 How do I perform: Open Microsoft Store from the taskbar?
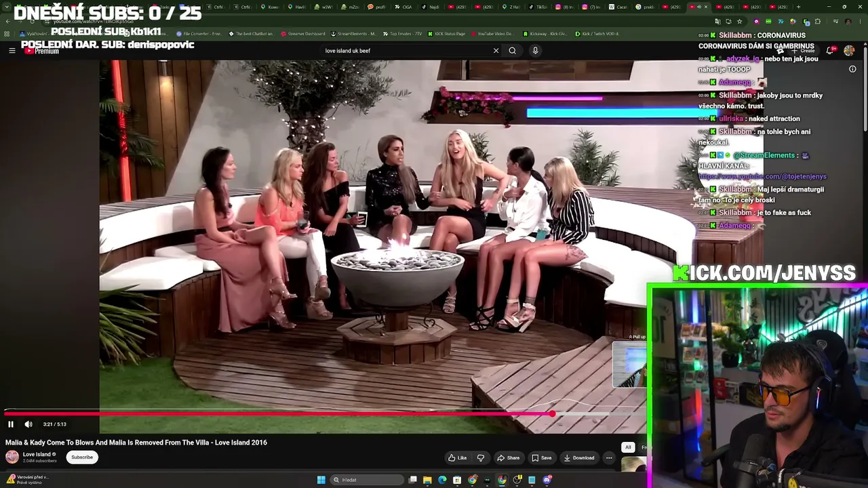point(457,480)
